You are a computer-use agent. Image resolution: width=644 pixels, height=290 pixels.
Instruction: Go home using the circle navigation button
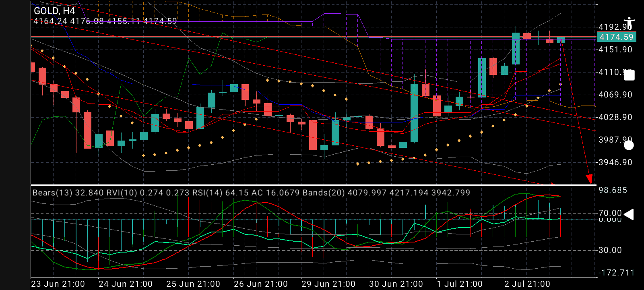(x=629, y=145)
